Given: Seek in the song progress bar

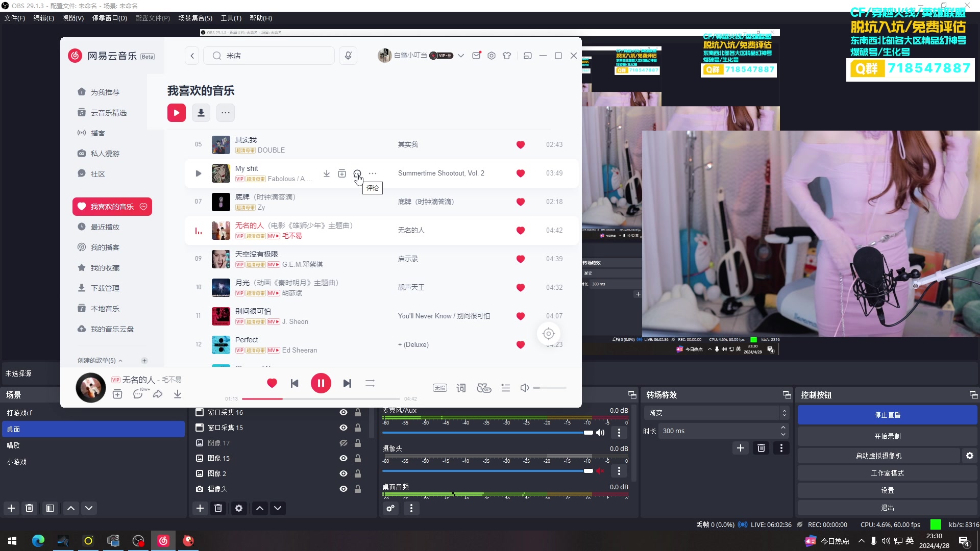Looking at the screenshot, I should click(x=321, y=398).
